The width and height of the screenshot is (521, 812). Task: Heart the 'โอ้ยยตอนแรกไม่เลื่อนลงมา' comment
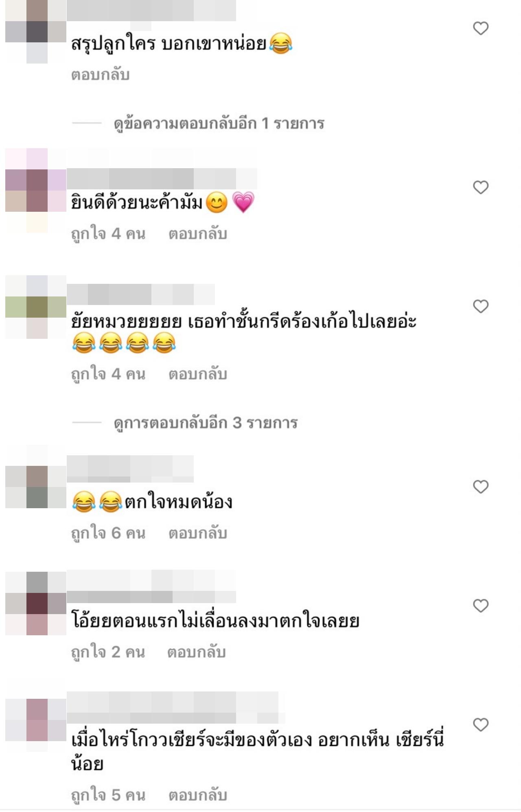[481, 606]
